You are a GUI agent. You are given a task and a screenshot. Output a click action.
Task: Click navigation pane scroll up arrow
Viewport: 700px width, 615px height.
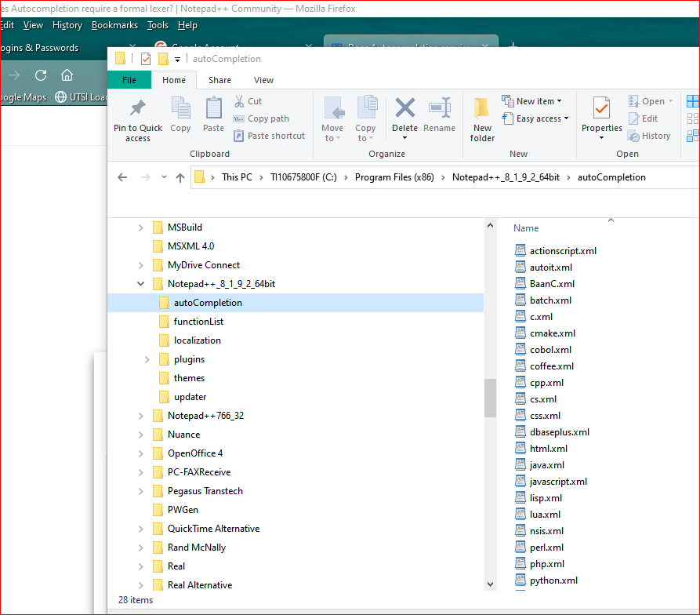490,226
